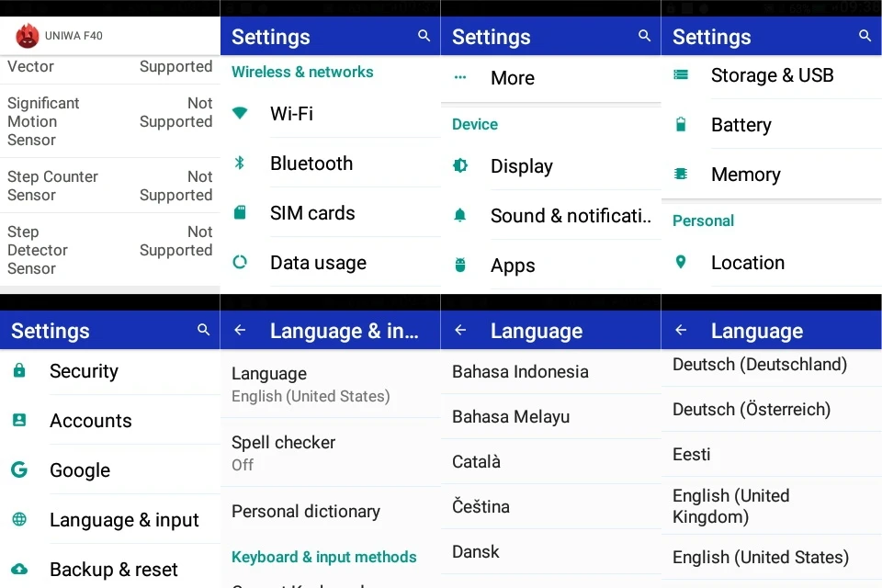Tap the Sound & notification bell icon
This screenshot has width=882, height=588.
460,215
